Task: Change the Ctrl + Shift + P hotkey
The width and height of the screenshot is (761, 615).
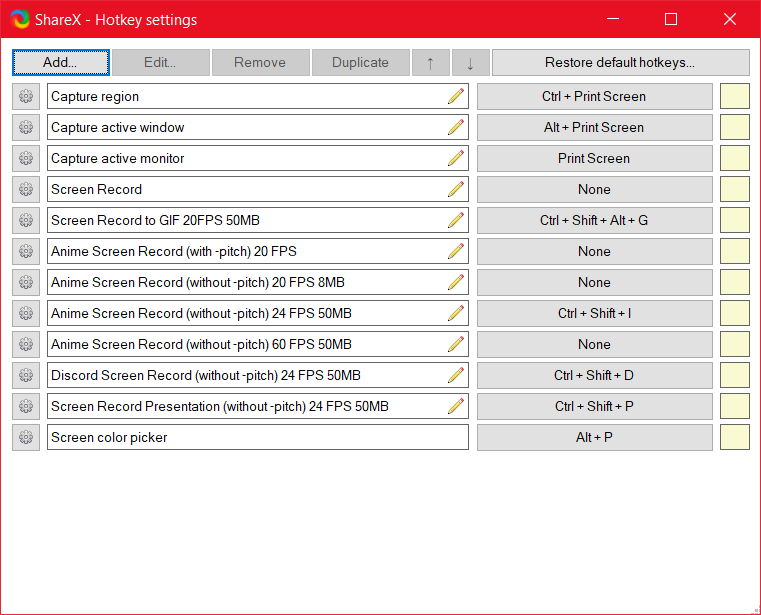Action: coord(595,406)
